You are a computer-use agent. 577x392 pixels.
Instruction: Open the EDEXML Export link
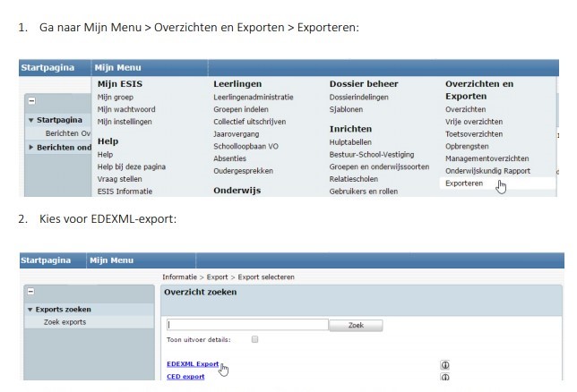(193, 363)
